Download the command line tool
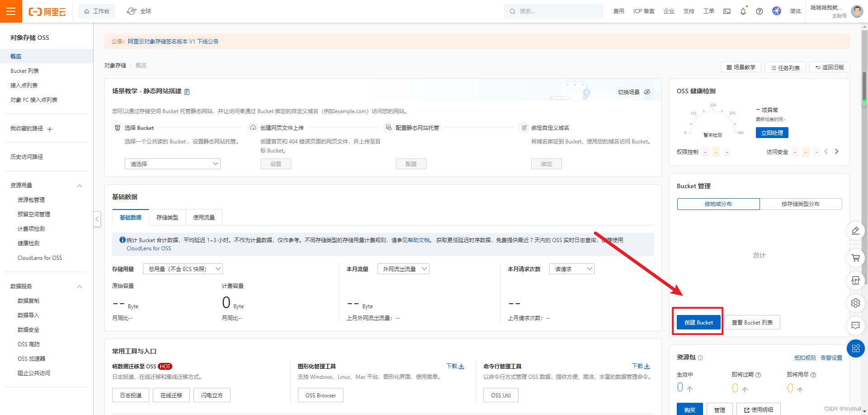This screenshot has height=415, width=868. point(641,366)
